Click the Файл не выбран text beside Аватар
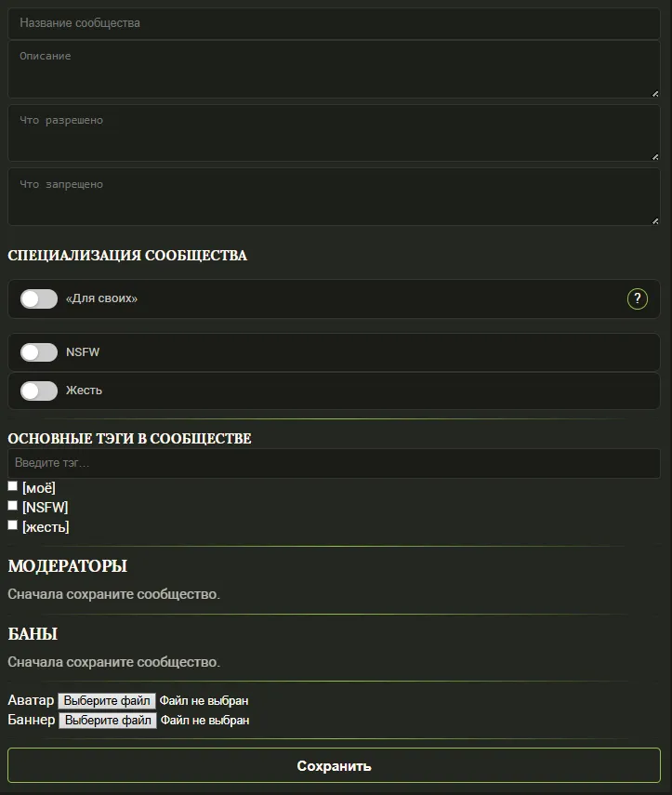Viewport: 672px width, 795px height. 204,700
